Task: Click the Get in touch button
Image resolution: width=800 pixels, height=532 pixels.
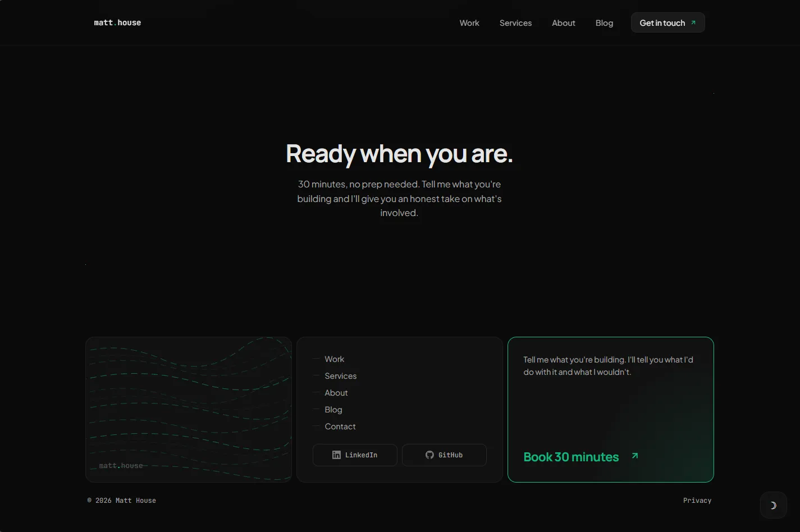Action: coord(668,22)
